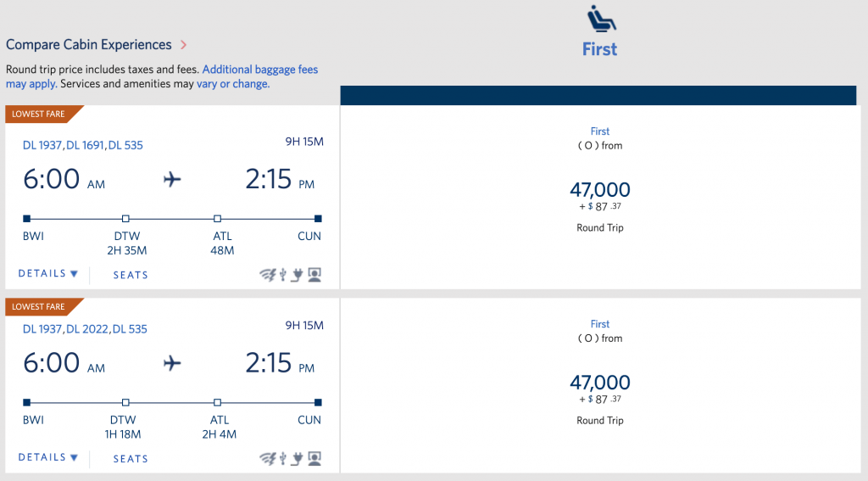Open Additional baggage fees may apply link

pos(162,76)
